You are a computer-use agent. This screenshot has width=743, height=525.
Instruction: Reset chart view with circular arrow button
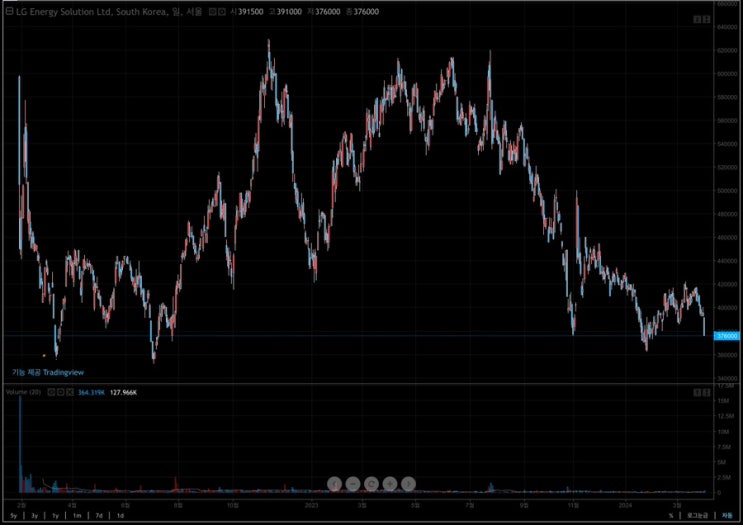371,483
